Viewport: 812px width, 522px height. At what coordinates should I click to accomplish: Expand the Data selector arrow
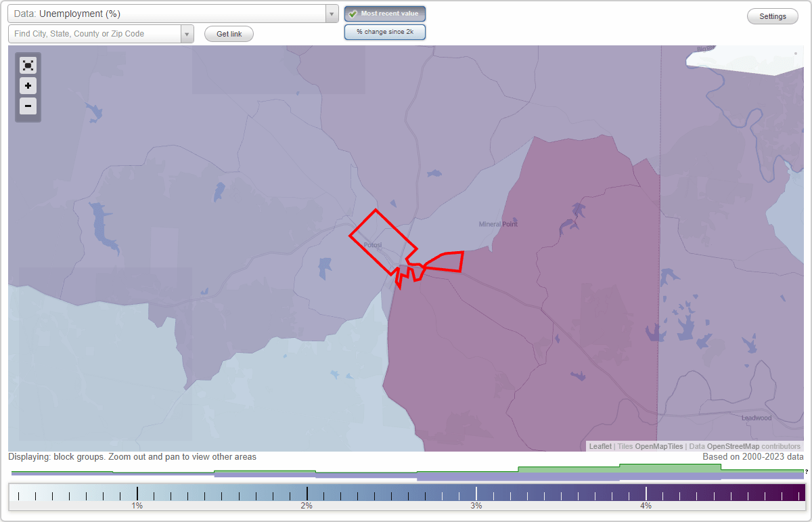(332, 14)
